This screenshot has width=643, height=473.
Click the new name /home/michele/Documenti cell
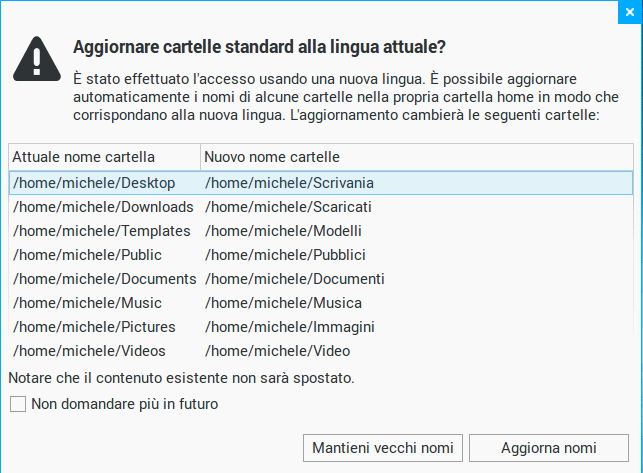tap(295, 279)
